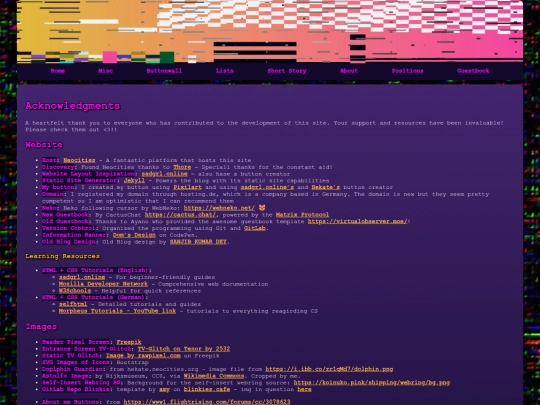Screen dimensions: 540x405
Task: Open the Short Story navigation link
Action: (x=287, y=71)
